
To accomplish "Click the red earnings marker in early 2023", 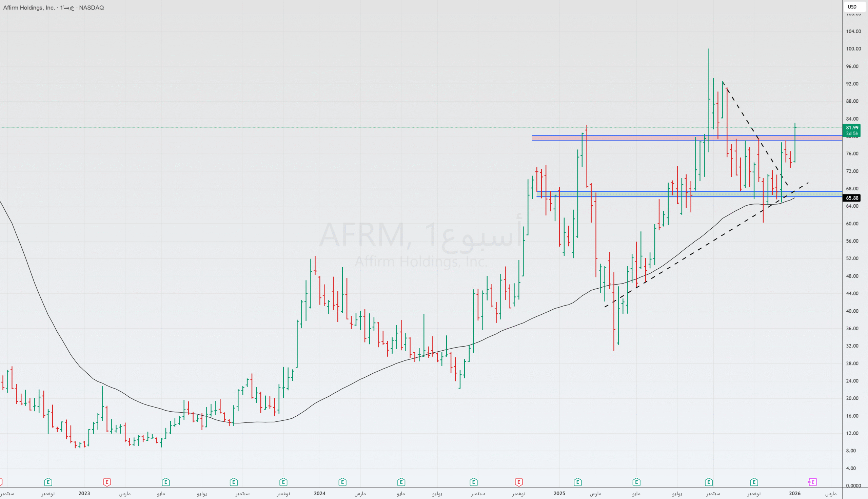I will pyautogui.click(x=107, y=482).
